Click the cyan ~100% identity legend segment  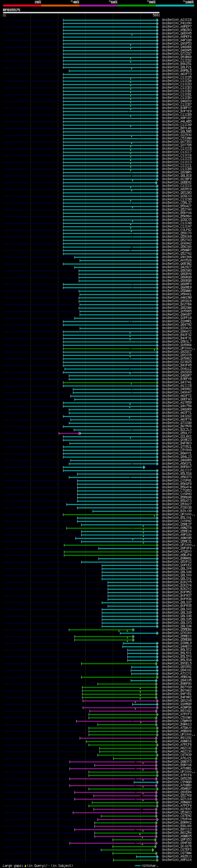(x=175, y=6)
